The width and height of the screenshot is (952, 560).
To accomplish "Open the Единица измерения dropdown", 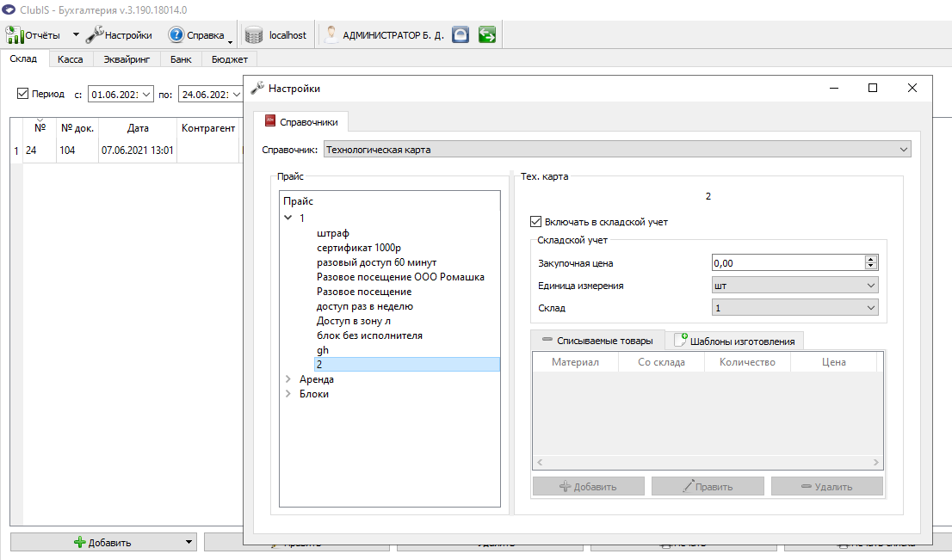I will (x=794, y=285).
